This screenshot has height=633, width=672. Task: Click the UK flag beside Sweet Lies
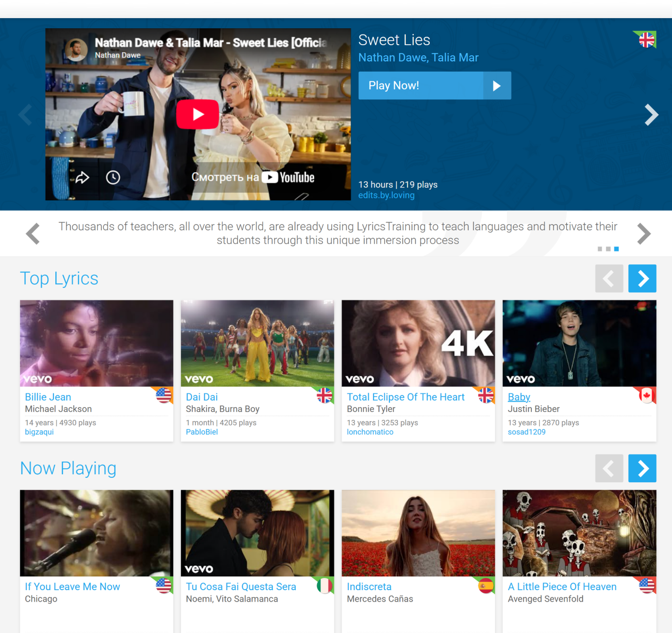pyautogui.click(x=646, y=40)
